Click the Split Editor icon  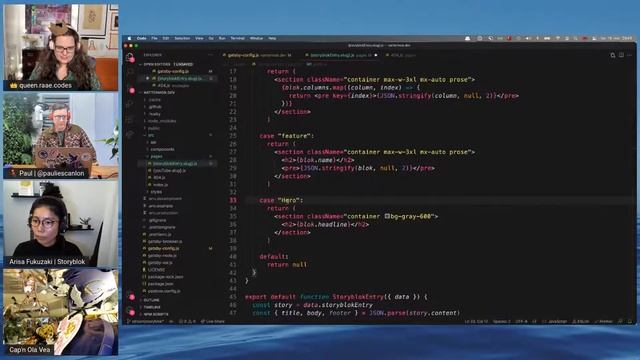621,55
